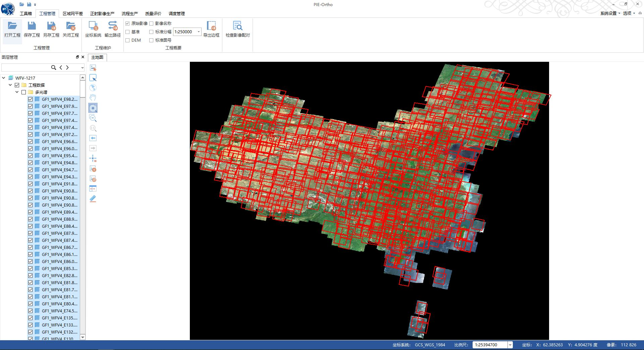Click the ruler measure tool
644x350 pixels.
click(x=93, y=199)
